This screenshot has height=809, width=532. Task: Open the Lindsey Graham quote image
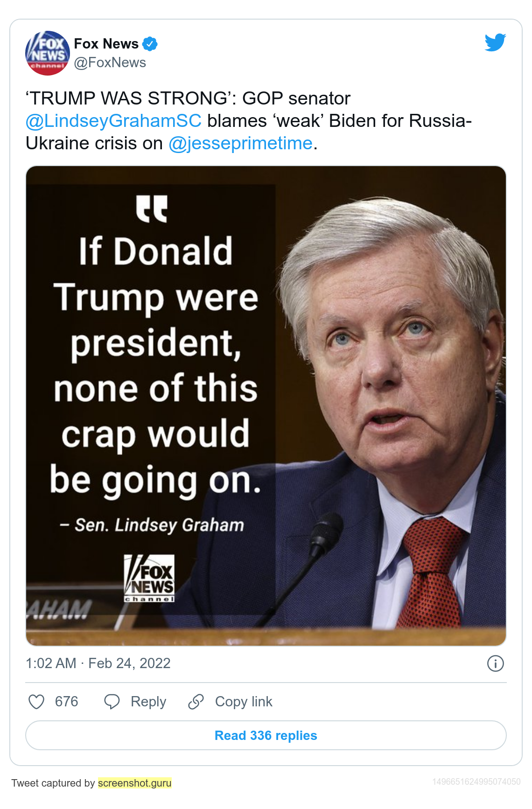coord(266,405)
